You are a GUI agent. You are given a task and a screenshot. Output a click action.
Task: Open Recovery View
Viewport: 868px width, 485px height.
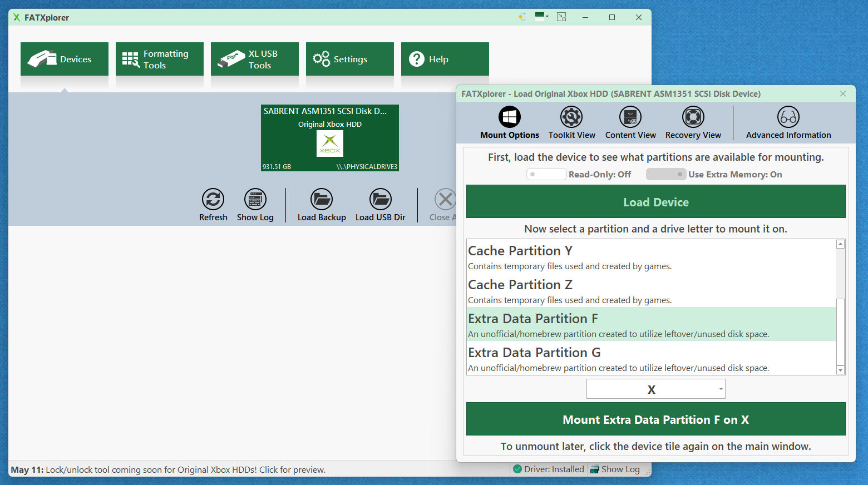coord(693,118)
